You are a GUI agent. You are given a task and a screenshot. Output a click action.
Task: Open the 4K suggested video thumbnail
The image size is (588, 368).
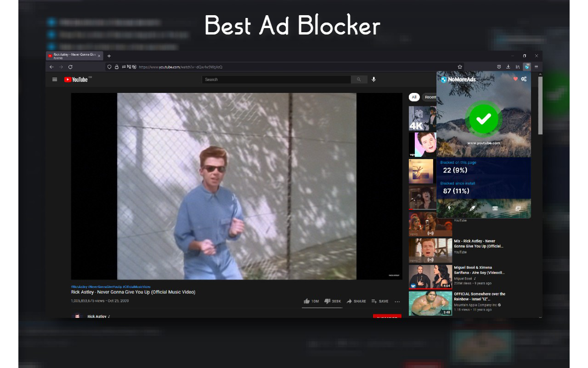[422, 119]
